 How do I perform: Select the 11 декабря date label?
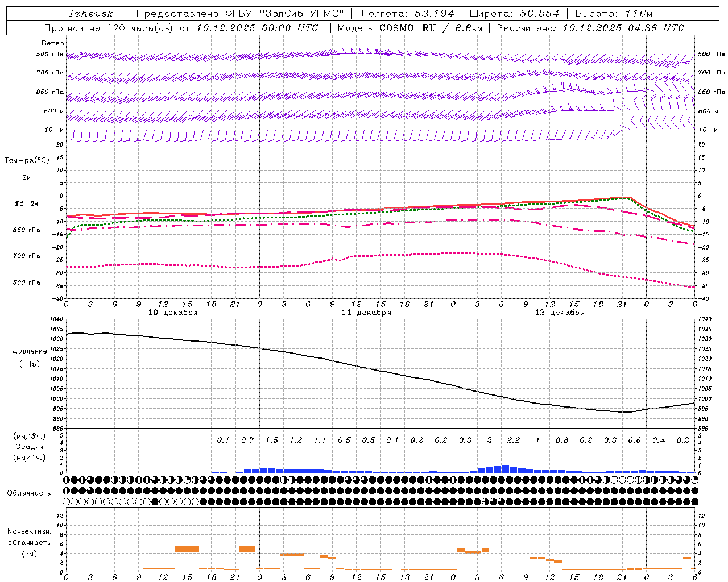pos(366,313)
